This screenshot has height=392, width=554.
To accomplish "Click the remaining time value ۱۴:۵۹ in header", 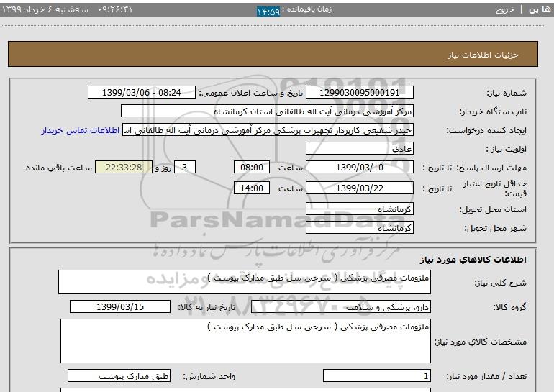I will [x=268, y=12].
